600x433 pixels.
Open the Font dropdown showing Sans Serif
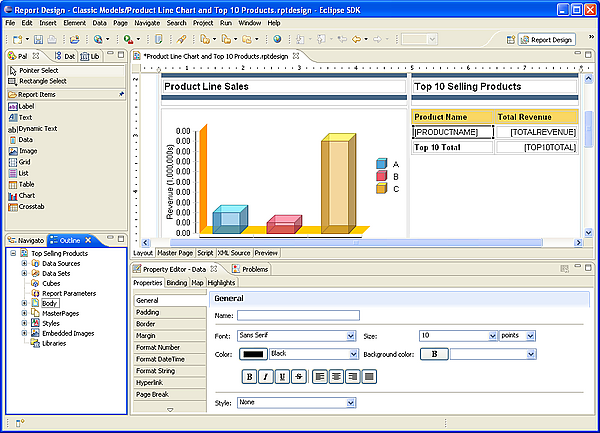(351, 336)
